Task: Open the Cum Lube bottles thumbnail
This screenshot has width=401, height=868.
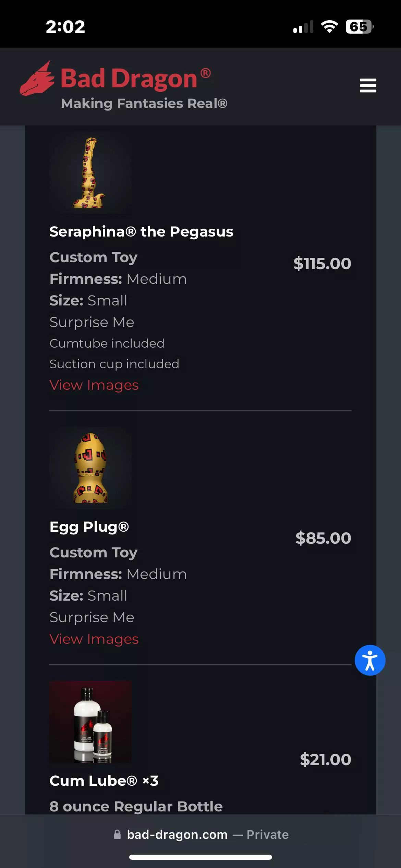Action: (x=90, y=722)
